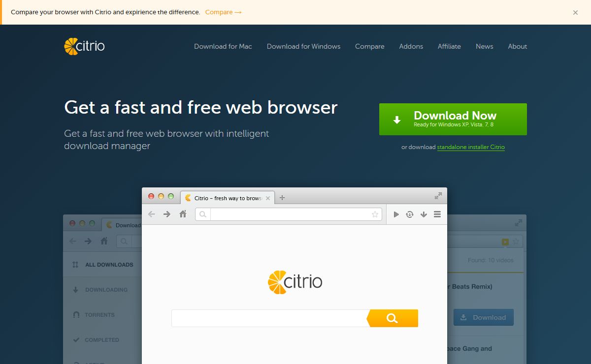Select DOWNLOADING in back window sidebar
591x364 pixels.
[102, 290]
